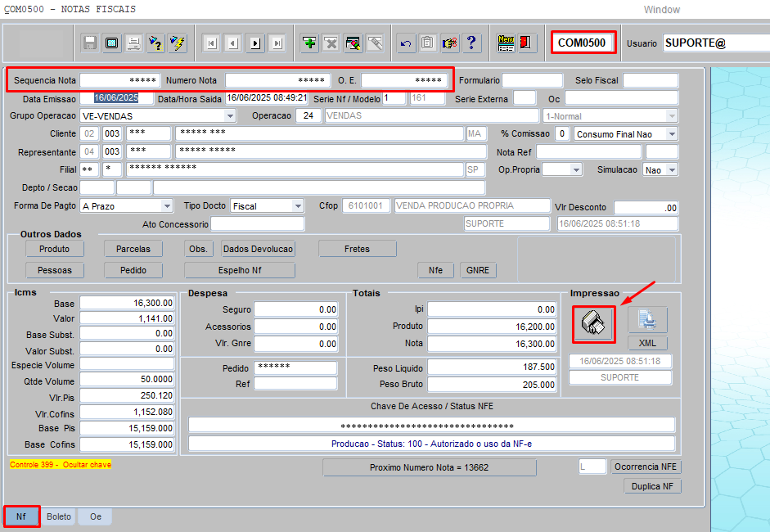
Task: Click the document print icon above XML
Action: (x=647, y=320)
